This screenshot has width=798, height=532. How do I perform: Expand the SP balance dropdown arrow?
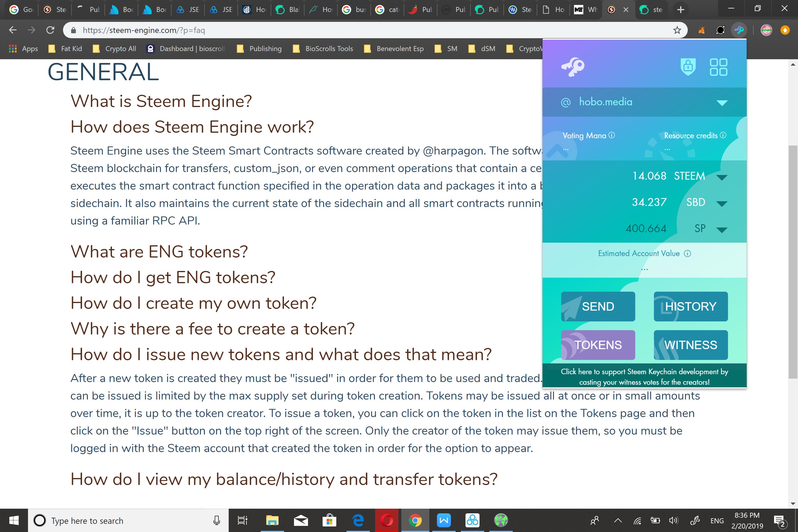[x=721, y=230]
